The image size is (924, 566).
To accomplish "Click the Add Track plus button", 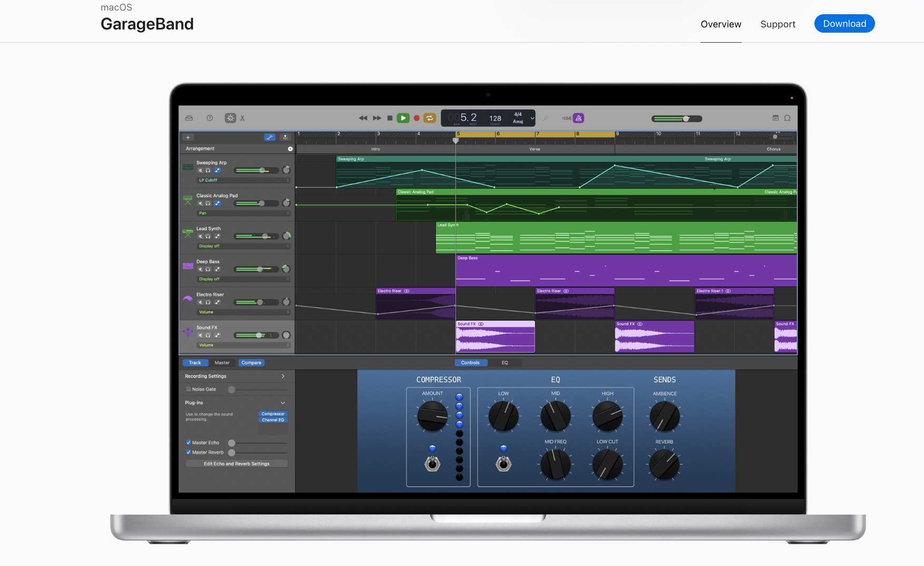I will tap(188, 138).
